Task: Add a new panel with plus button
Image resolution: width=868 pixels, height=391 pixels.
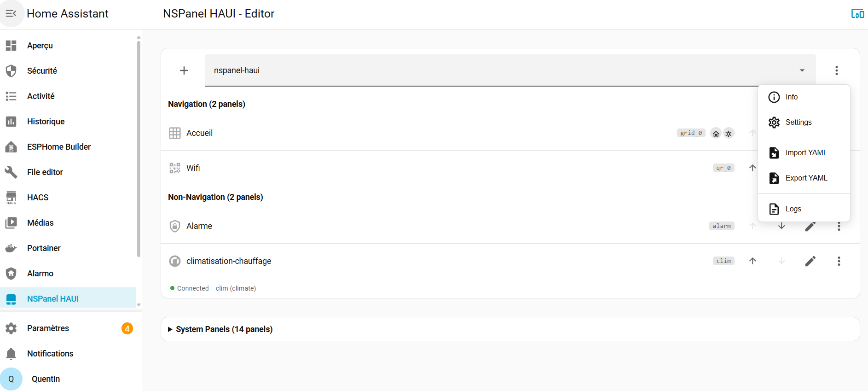Action: click(184, 70)
